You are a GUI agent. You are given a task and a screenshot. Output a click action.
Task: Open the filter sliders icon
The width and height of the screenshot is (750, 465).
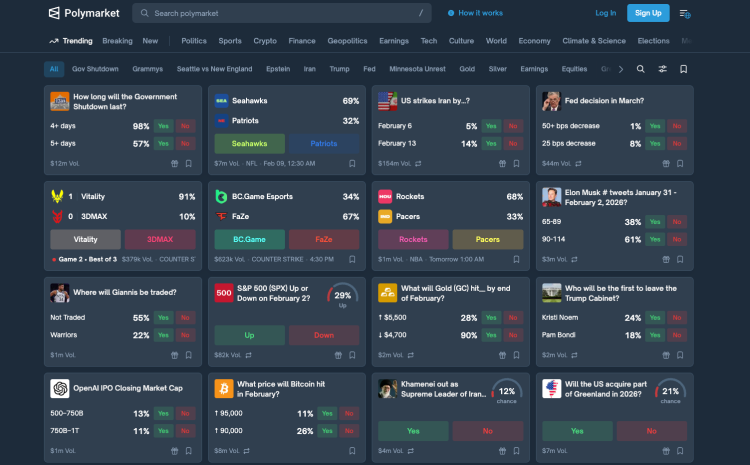click(x=662, y=69)
